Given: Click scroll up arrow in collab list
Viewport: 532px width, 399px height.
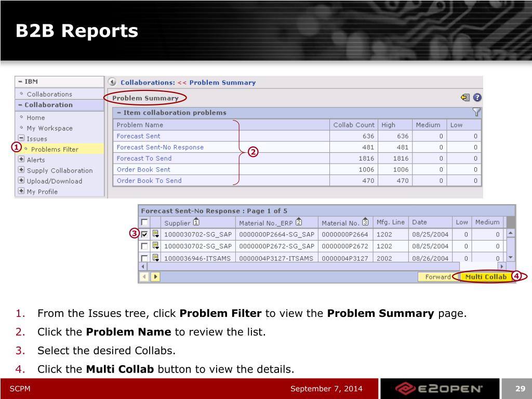Looking at the screenshot, I should tap(511, 233).
